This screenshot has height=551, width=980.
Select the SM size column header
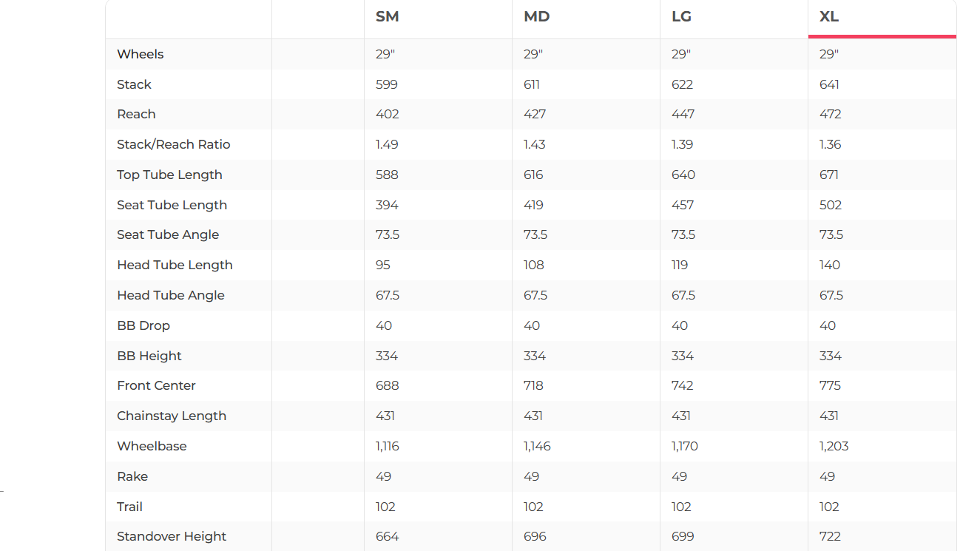[388, 17]
